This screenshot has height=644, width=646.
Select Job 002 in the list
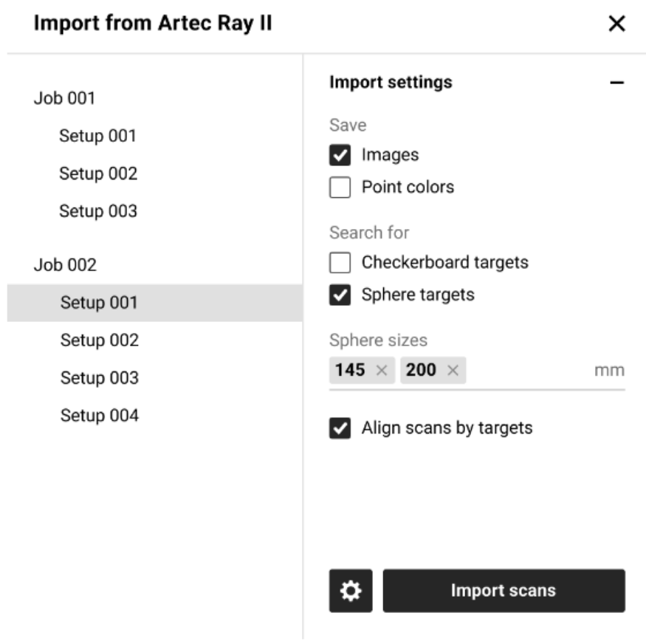(x=65, y=265)
